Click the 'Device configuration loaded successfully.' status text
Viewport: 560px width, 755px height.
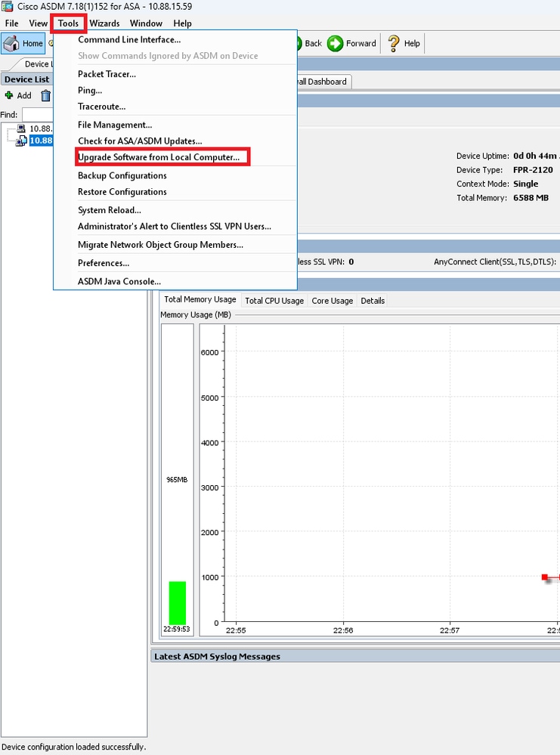pos(73,747)
